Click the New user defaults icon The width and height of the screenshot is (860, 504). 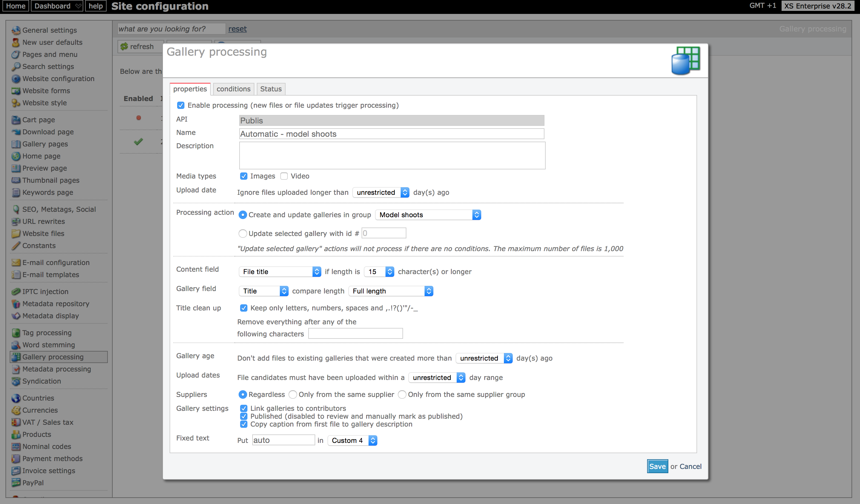pyautogui.click(x=16, y=42)
